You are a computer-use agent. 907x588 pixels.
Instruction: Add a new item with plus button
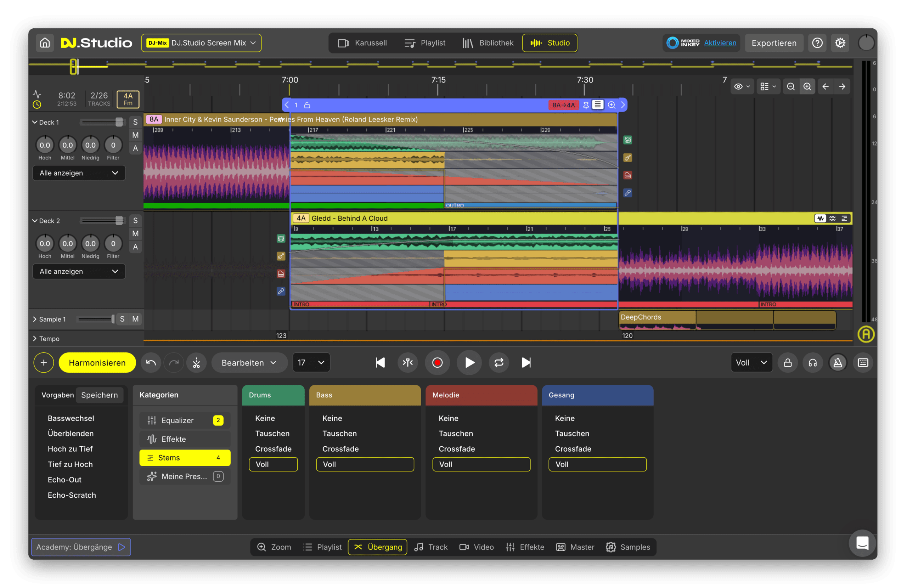pos(44,362)
